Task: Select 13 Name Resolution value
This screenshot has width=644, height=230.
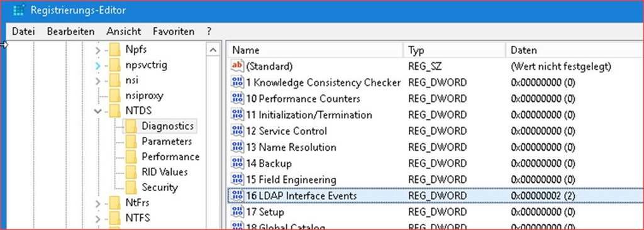Action: 291,148
